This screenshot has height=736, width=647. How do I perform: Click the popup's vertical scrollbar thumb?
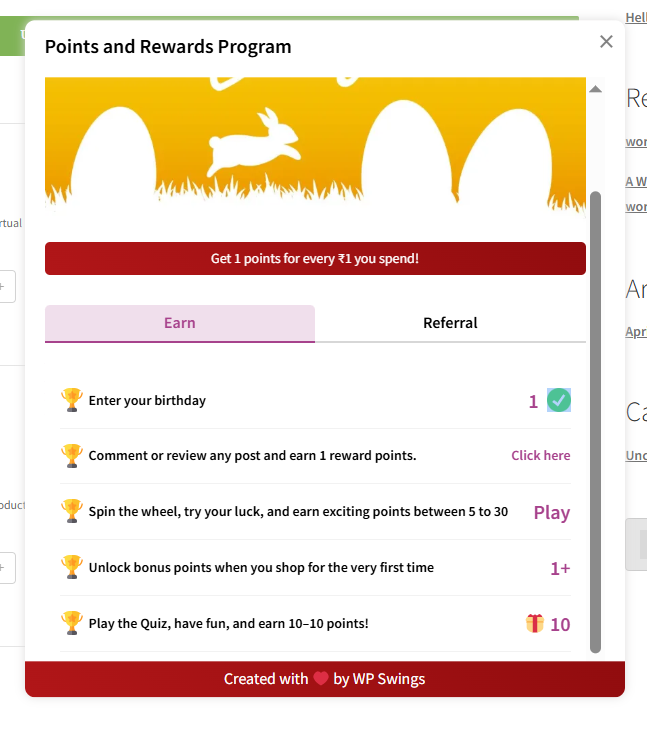tap(596, 420)
